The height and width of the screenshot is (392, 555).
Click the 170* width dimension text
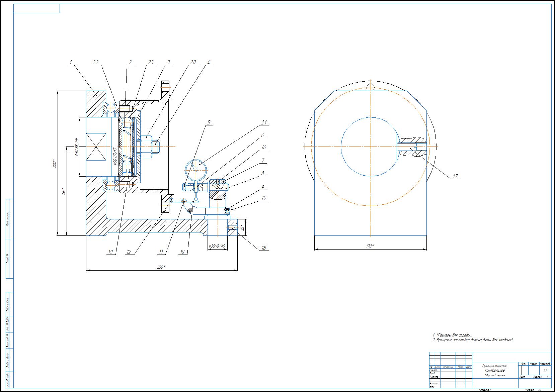(x=370, y=246)
